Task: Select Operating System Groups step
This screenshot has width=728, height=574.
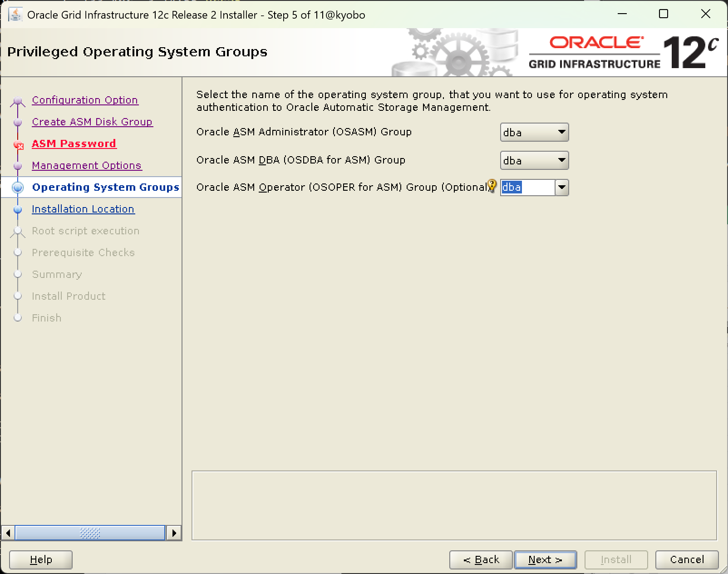Action: click(x=106, y=187)
